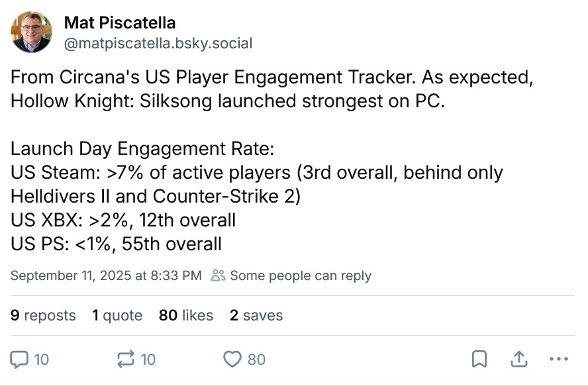Click the share arrow icon
Image resolution: width=588 pixels, height=386 pixels.
[520, 360]
